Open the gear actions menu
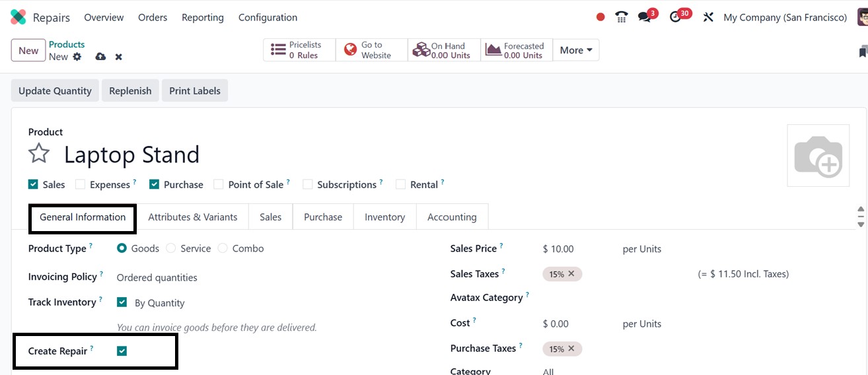The width and height of the screenshot is (868, 375). 77,57
